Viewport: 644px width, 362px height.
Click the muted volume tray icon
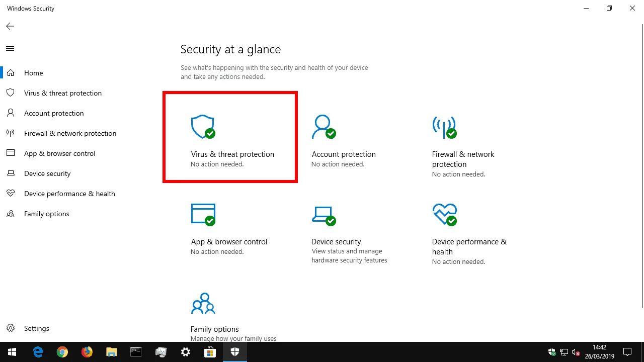576,352
